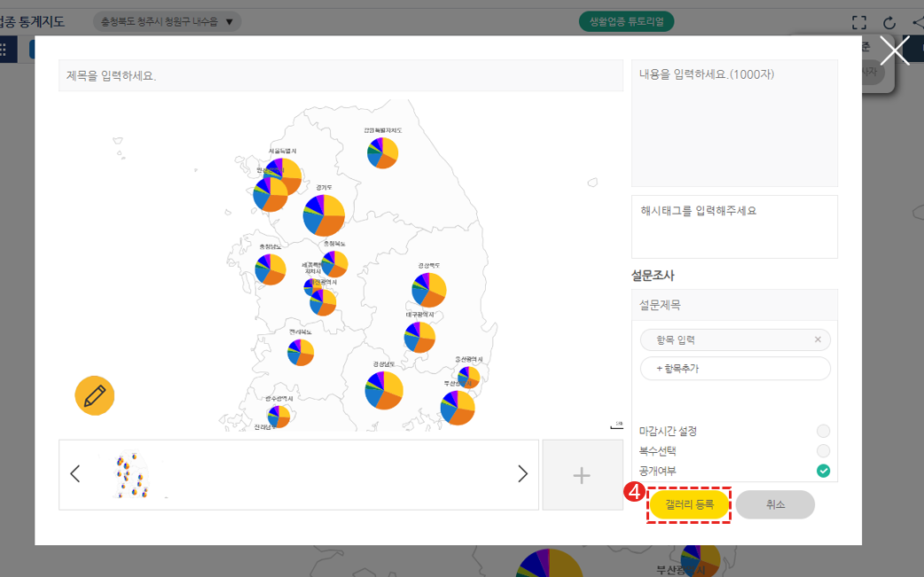924x577 pixels.
Task: Go to previous thumbnail with left chevron
Action: 74,474
